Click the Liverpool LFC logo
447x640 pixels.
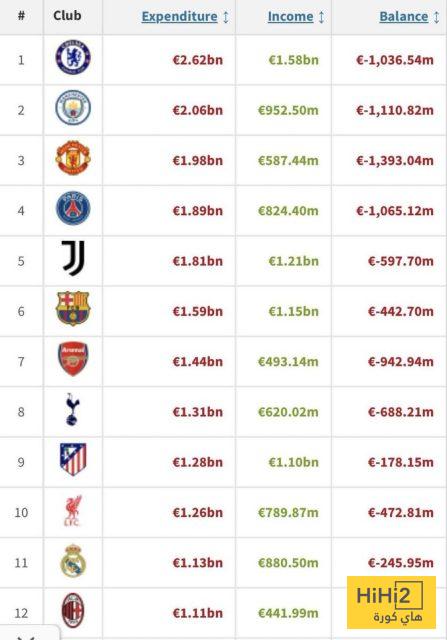point(73,510)
